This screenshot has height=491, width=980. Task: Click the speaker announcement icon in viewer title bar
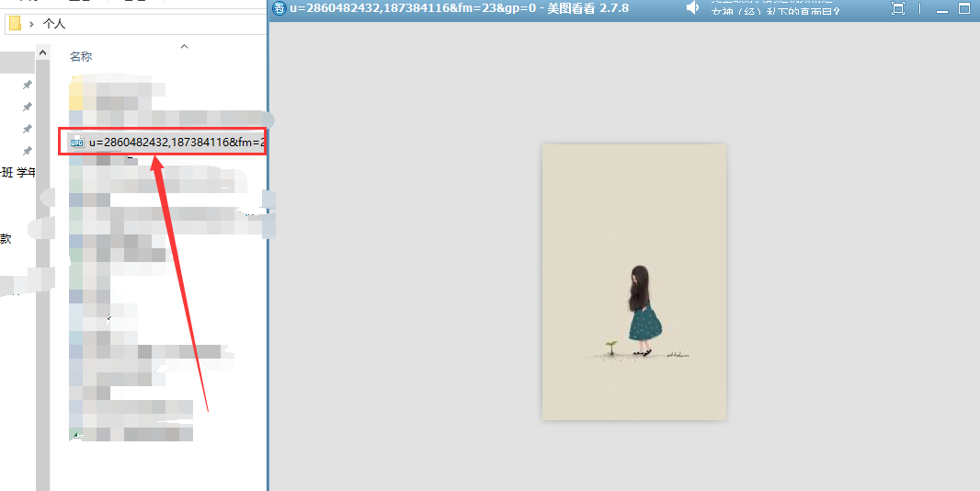tap(693, 8)
